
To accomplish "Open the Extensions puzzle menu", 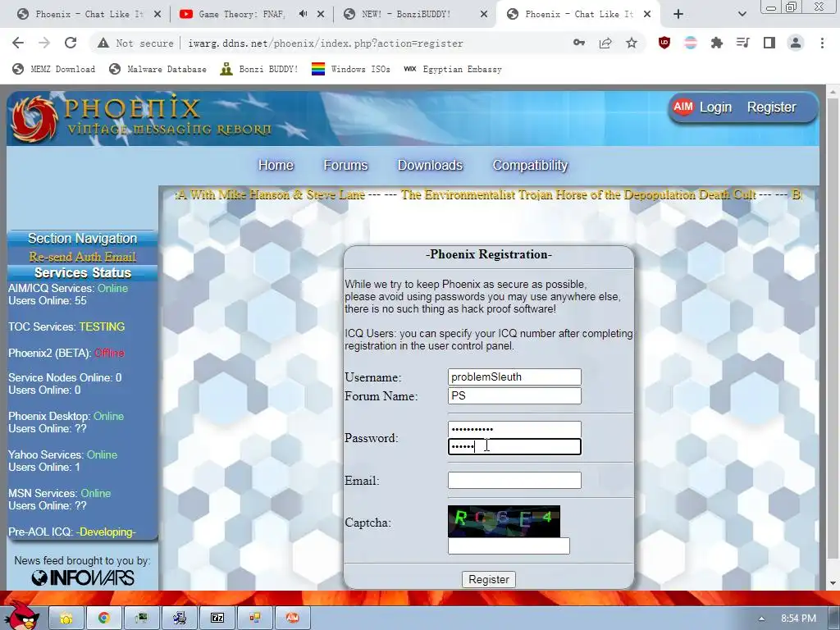I will [x=717, y=43].
